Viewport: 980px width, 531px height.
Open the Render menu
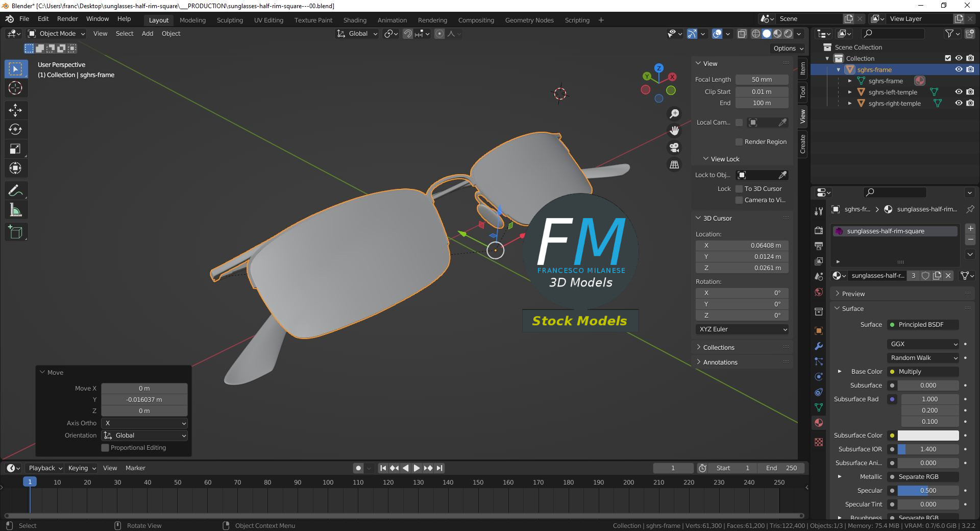click(67, 19)
